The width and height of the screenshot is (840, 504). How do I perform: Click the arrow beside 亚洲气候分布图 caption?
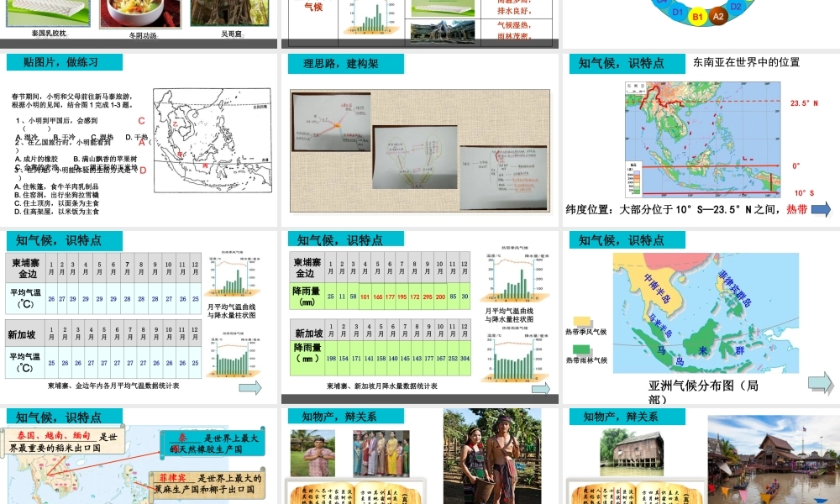click(x=821, y=382)
